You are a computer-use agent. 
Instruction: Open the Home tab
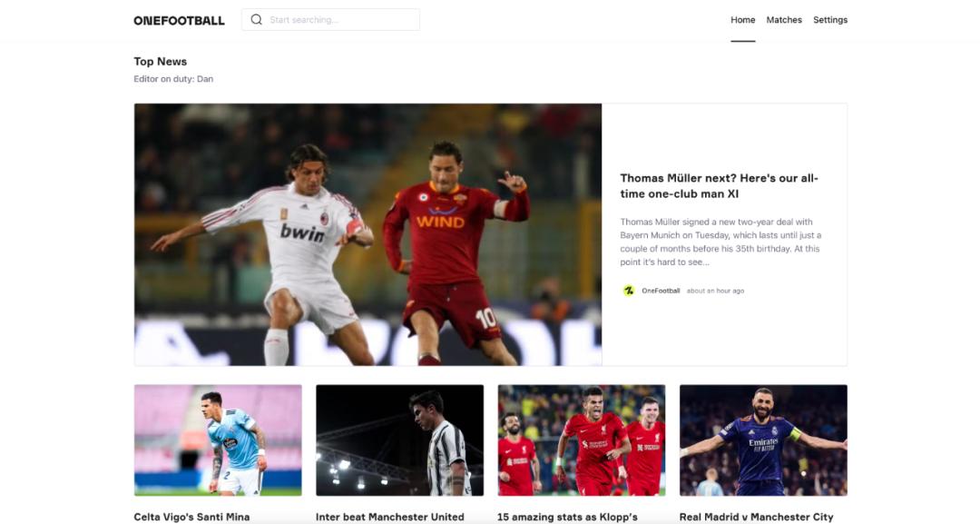pos(742,20)
